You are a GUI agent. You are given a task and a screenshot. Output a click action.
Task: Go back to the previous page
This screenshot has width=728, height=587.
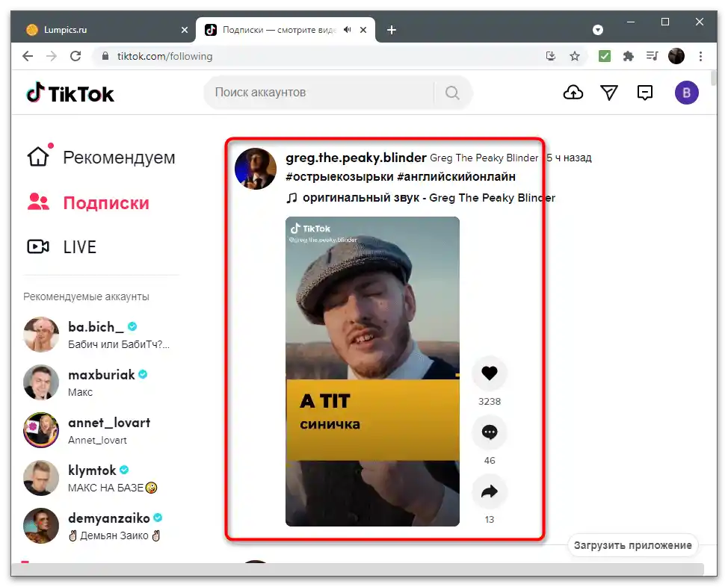click(28, 56)
